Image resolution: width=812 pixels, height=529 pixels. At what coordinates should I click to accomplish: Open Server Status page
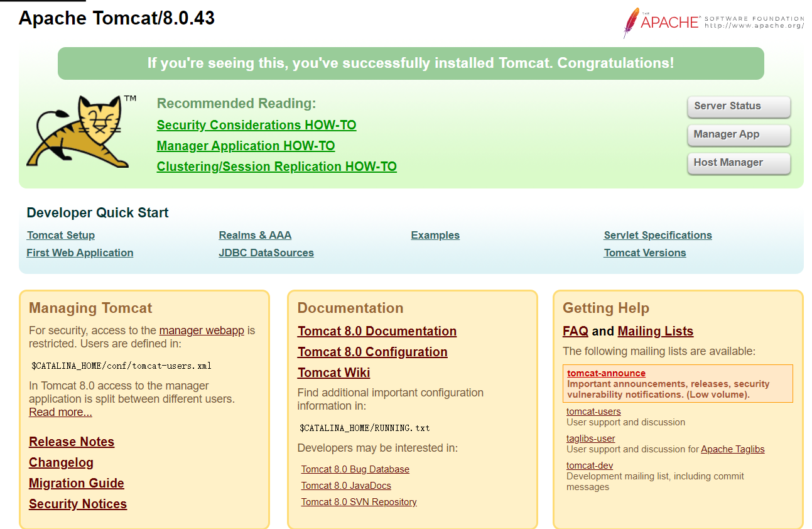click(x=739, y=106)
